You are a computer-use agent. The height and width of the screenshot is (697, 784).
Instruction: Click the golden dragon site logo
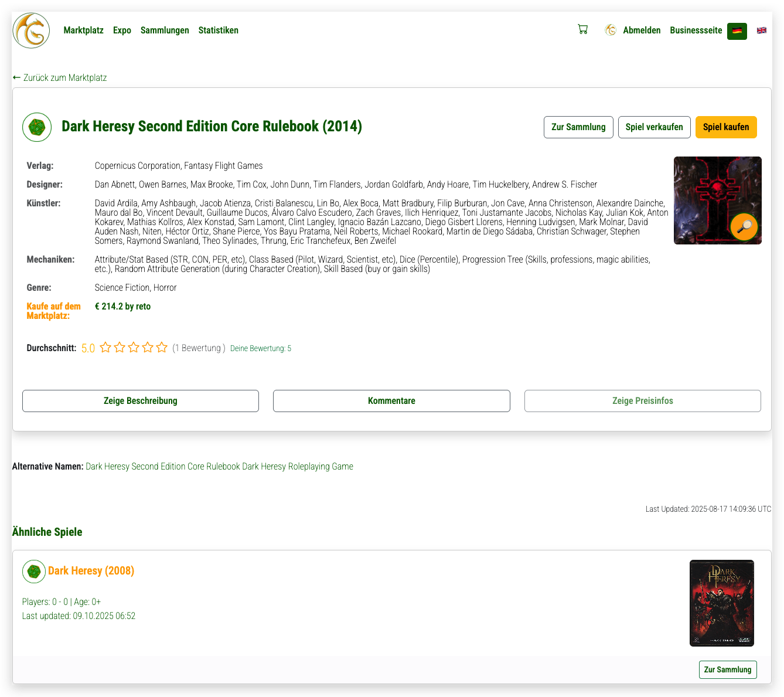(31, 30)
